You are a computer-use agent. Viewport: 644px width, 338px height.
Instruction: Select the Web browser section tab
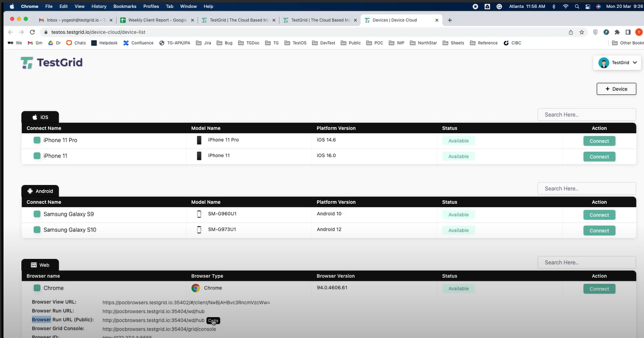tap(40, 265)
